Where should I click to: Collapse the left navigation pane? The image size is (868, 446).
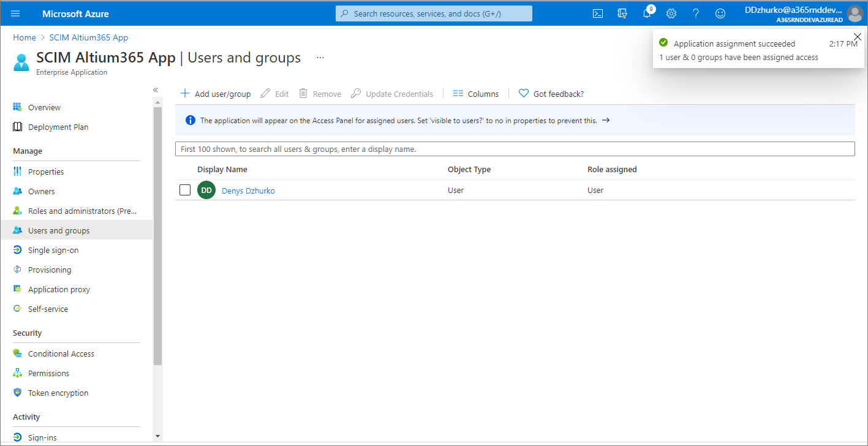[x=156, y=90]
